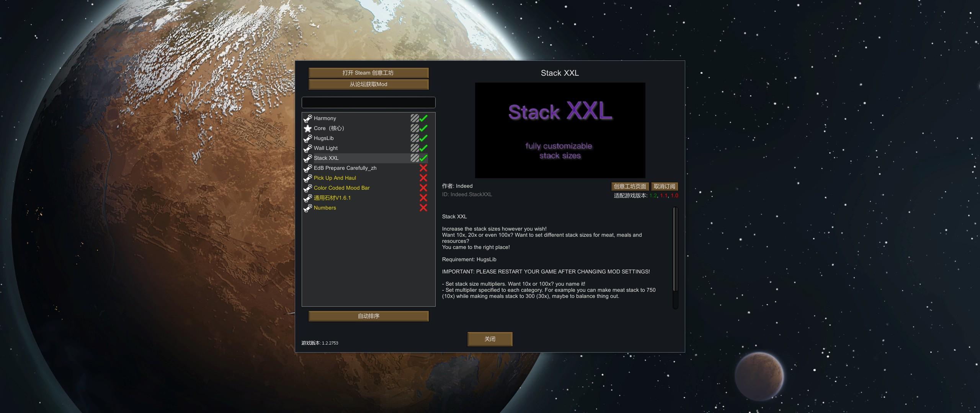Click the Steam icon beside HugsLib
The image size is (980, 413).
[x=307, y=138]
